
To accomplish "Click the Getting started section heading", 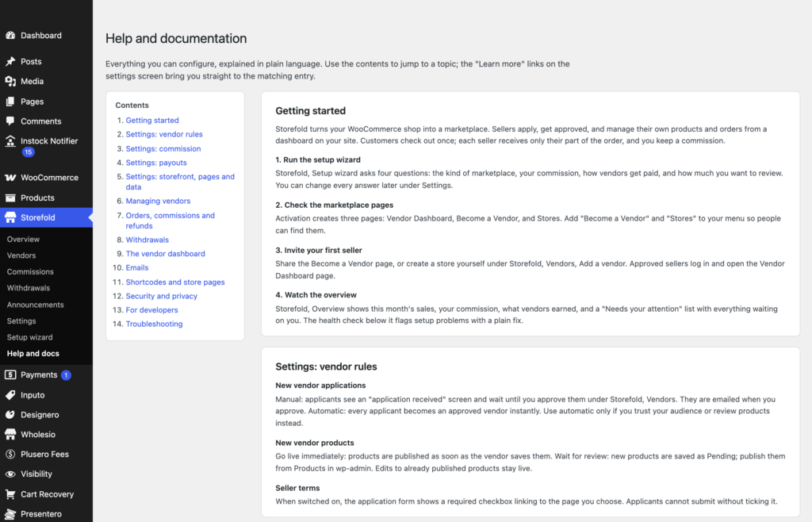I will tap(310, 111).
